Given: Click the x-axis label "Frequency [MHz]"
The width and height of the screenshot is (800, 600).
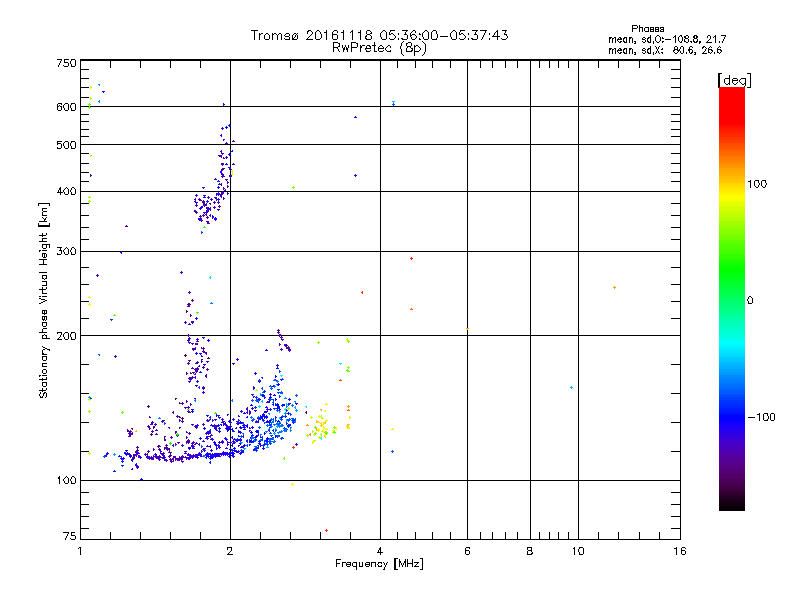Looking at the screenshot, I should click(379, 564).
